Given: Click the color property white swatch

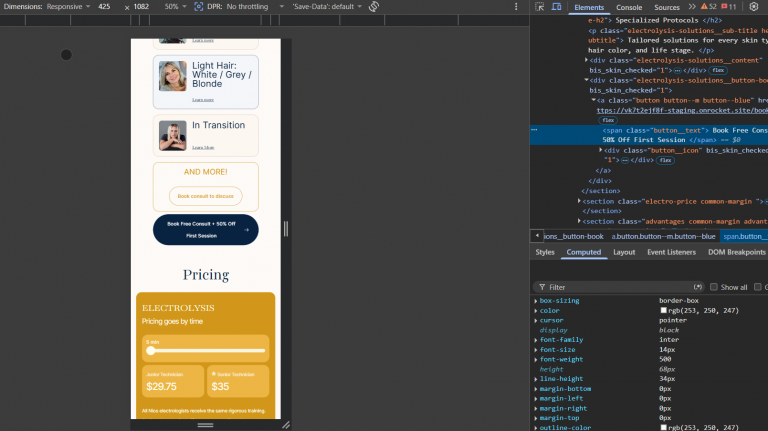Looking at the screenshot, I should pos(663,311).
